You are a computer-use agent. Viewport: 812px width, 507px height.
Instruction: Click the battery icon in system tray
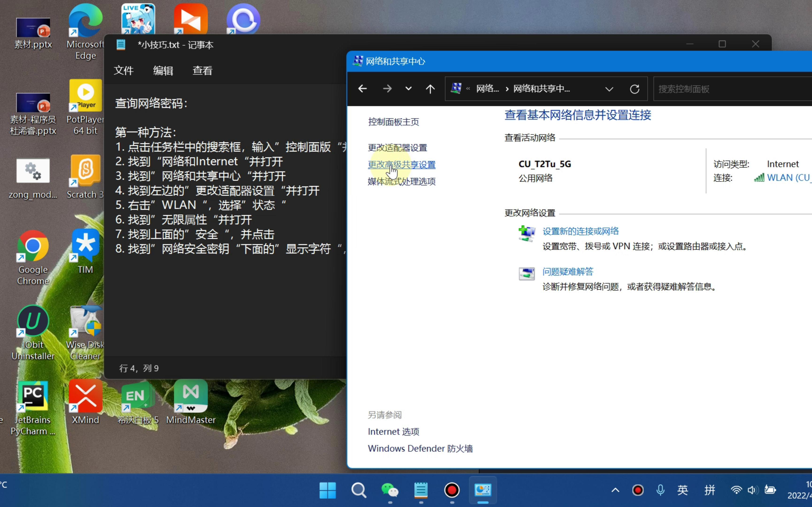[770, 490]
